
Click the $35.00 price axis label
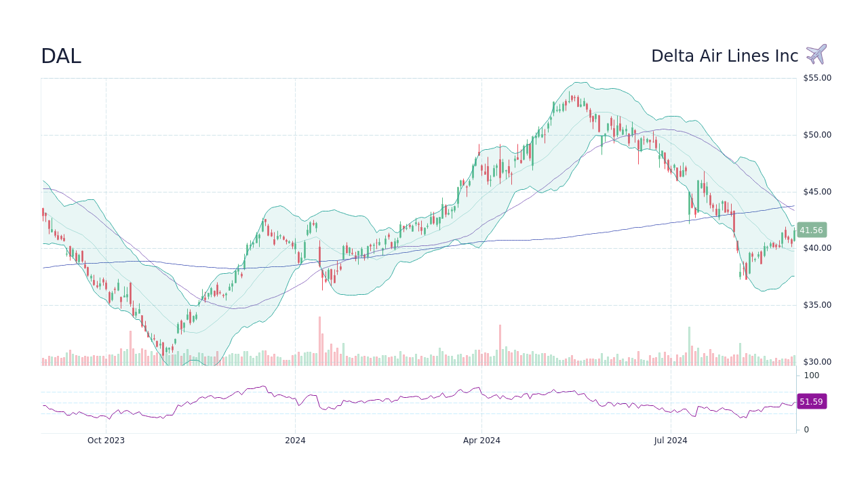(x=817, y=305)
